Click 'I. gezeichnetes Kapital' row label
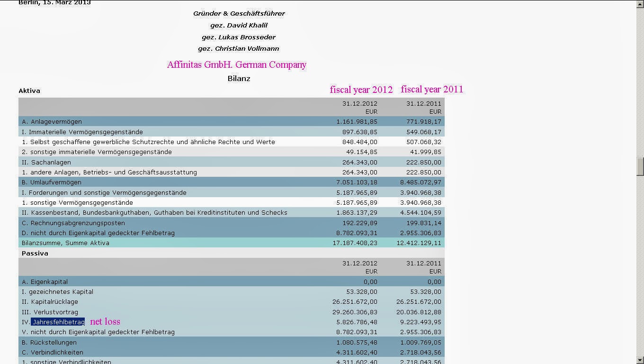Image resolution: width=644 pixels, height=364 pixels. click(57, 291)
